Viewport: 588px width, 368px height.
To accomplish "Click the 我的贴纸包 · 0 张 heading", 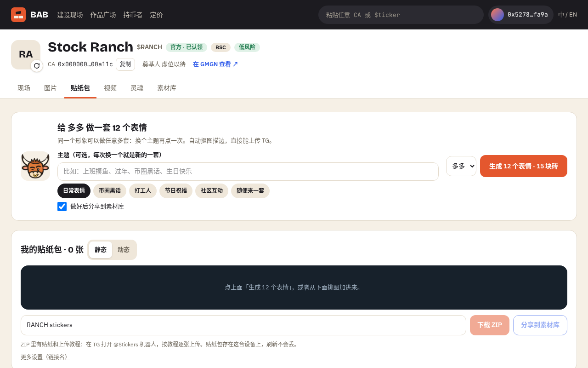I will (x=52, y=250).
